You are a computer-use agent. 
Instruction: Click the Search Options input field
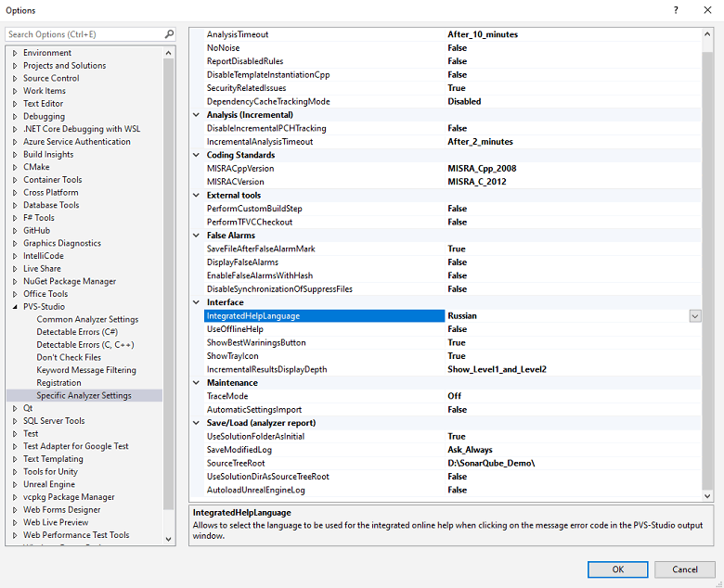[84, 34]
